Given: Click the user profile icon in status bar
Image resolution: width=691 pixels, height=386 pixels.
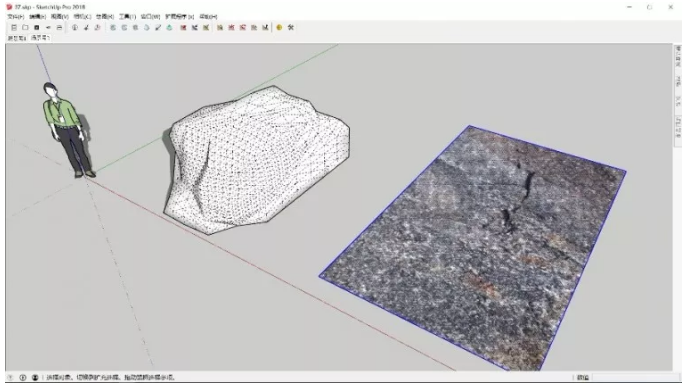Looking at the screenshot, I should (x=35, y=378).
